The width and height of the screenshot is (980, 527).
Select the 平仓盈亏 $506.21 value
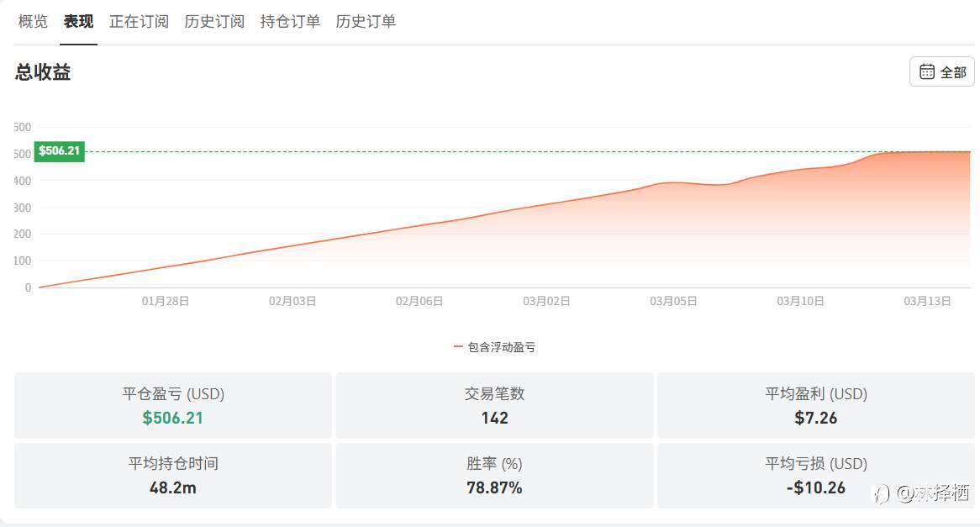coord(172,419)
